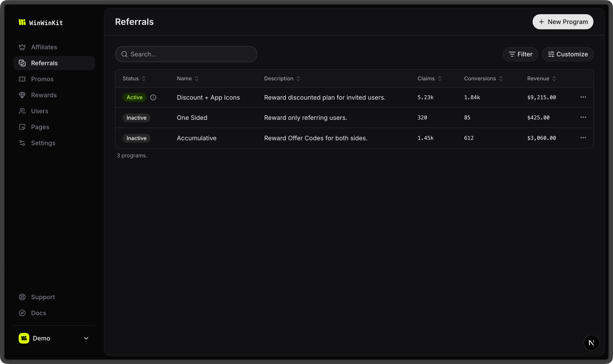Viewport: 613px width, 364px height.
Task: Click the 612 conversions value
Action: [x=469, y=138]
